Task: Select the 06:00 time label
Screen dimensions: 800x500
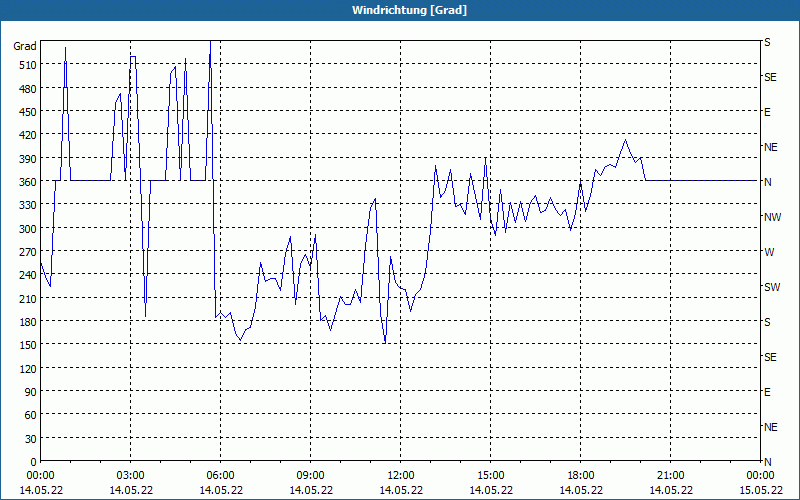Action: coord(220,476)
